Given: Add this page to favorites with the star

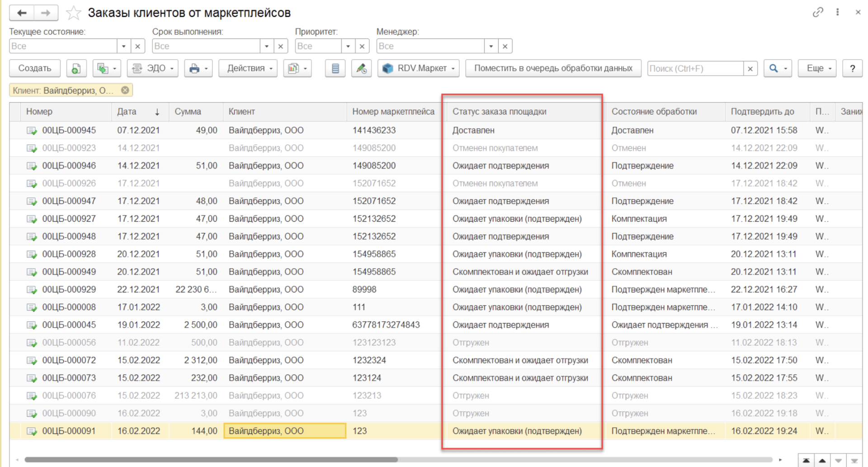Looking at the screenshot, I should click(73, 13).
